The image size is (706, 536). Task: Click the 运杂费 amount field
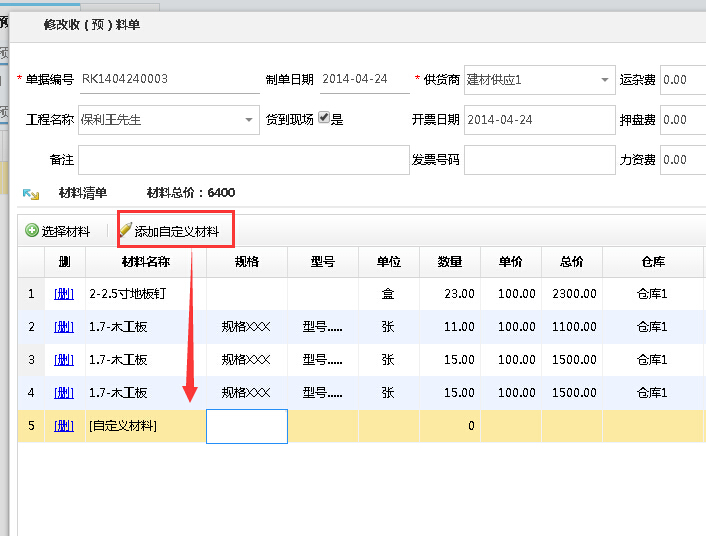pos(683,80)
